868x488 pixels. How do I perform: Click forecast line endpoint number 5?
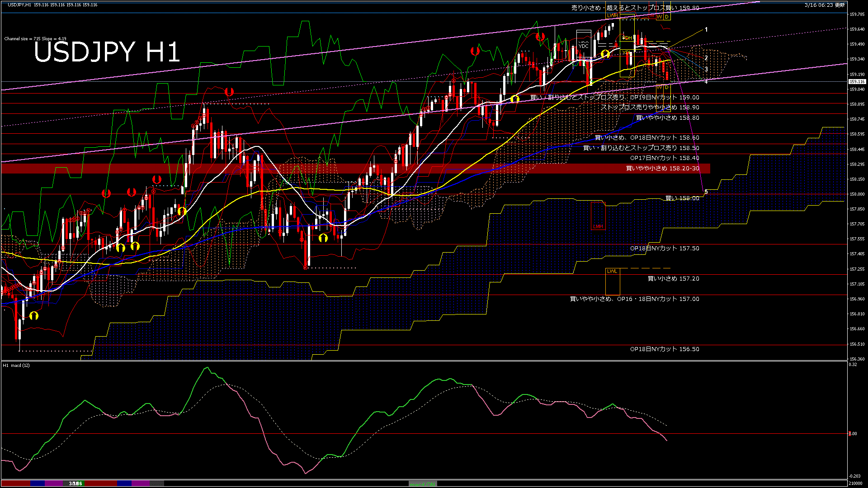point(706,192)
